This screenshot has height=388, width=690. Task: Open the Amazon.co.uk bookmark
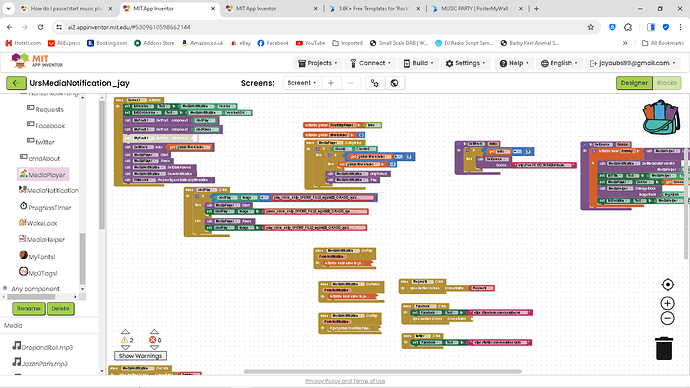click(202, 43)
